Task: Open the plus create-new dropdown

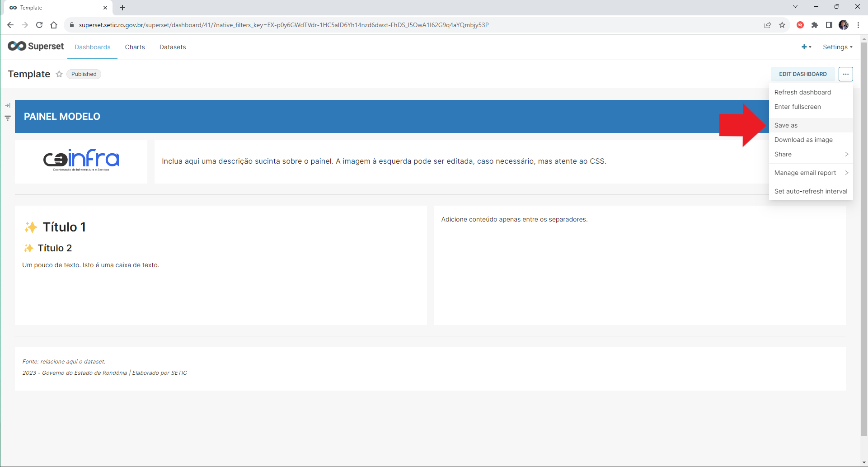Action: [806, 47]
